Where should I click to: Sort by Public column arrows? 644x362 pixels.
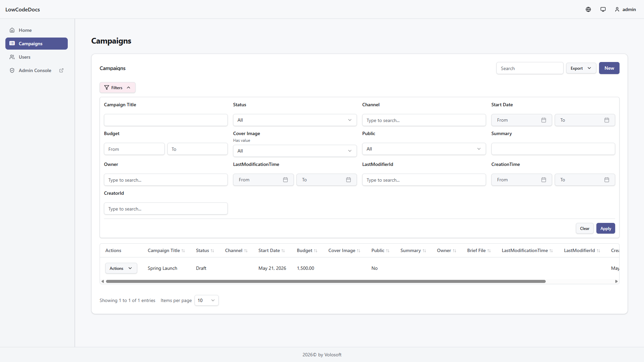tap(388, 251)
